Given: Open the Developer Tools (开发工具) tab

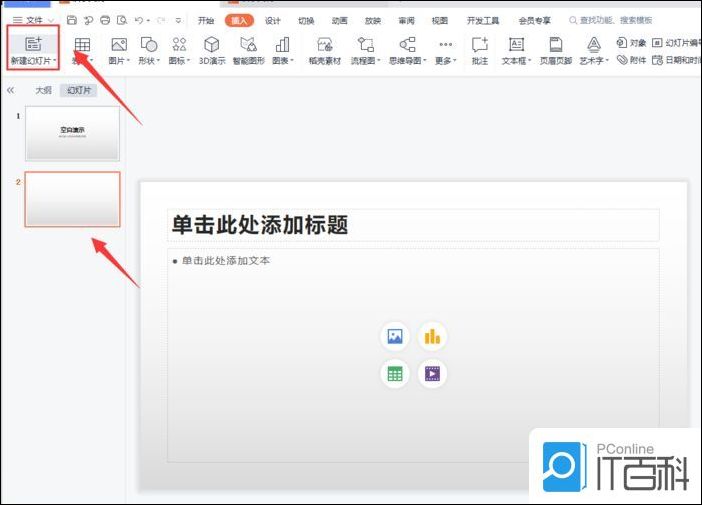Looking at the screenshot, I should (x=483, y=21).
